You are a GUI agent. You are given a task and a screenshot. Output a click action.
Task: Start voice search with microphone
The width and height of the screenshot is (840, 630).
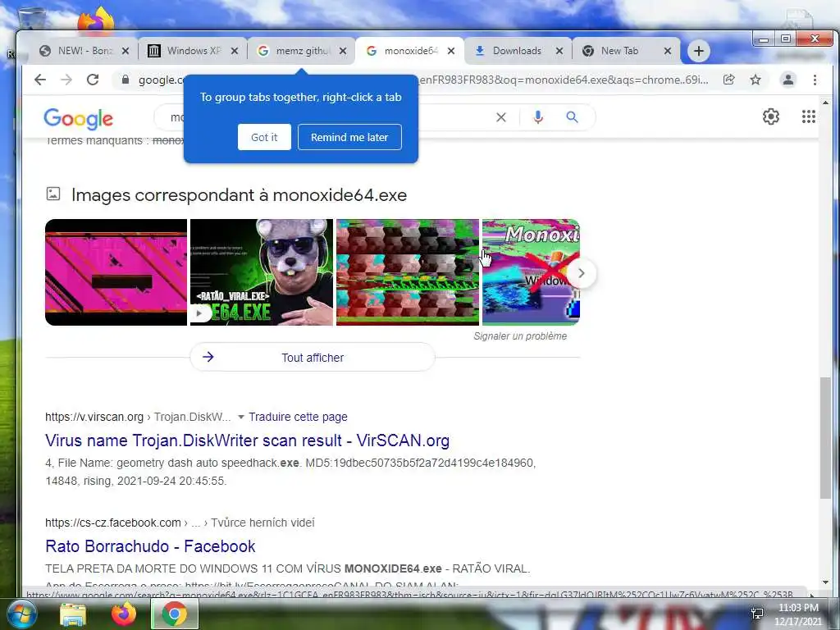538,117
